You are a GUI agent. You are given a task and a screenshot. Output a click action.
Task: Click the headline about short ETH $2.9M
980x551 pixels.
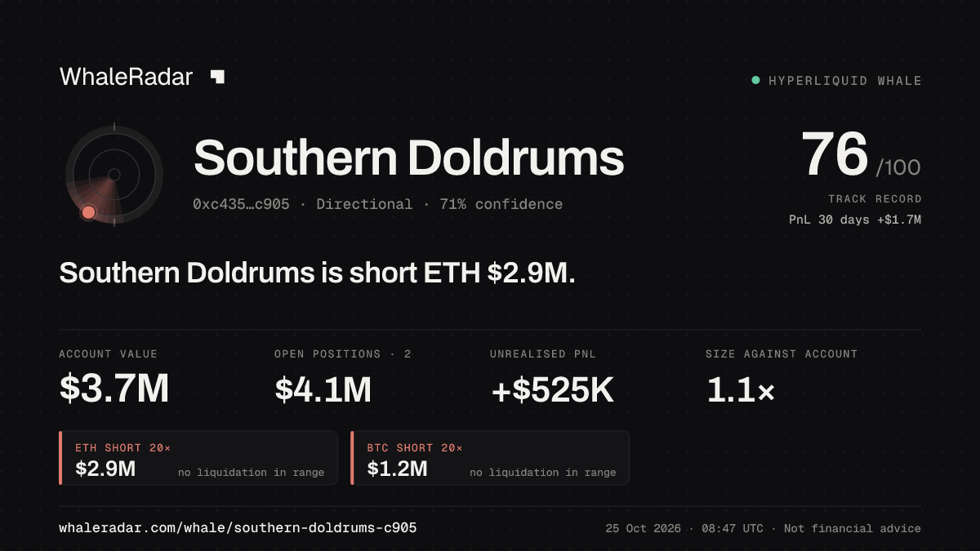click(x=317, y=273)
